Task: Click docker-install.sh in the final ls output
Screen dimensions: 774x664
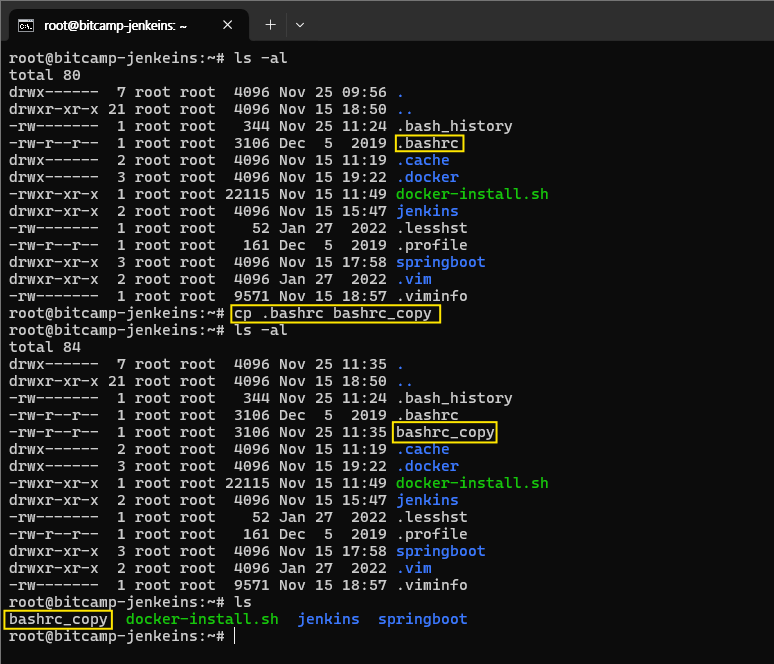Action: [x=202, y=619]
